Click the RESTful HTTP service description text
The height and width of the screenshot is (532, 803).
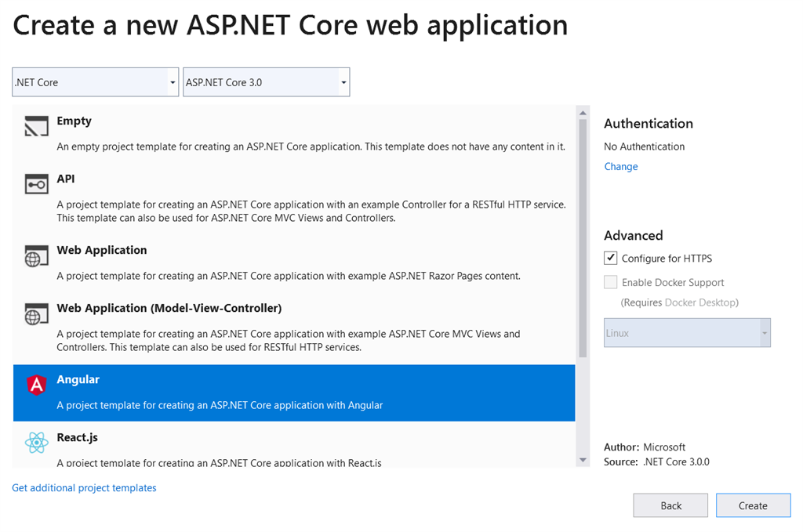coord(311,212)
